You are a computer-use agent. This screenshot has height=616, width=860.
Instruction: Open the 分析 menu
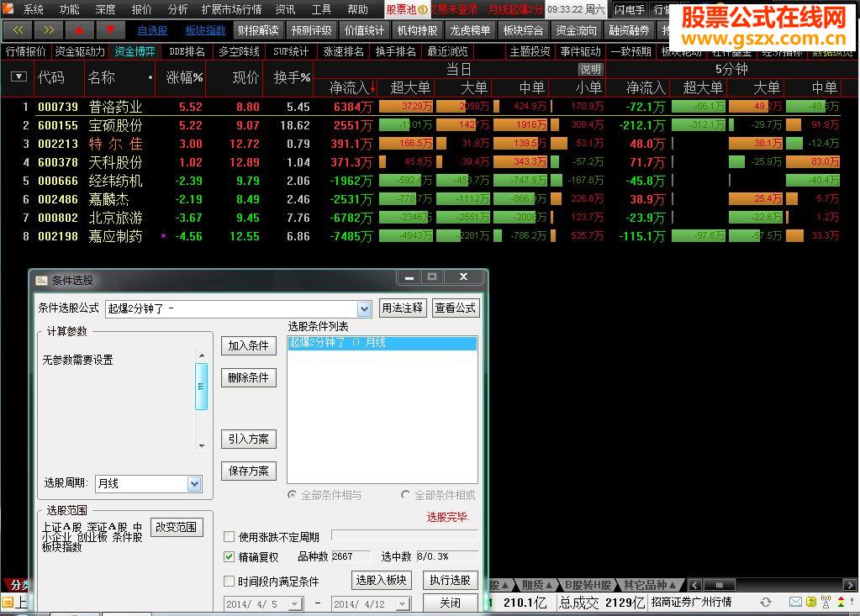point(177,9)
